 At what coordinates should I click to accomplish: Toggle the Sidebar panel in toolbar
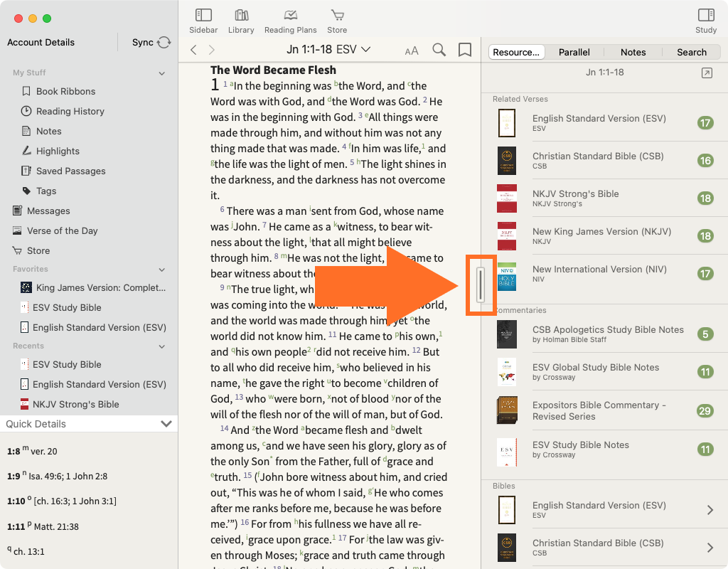point(203,21)
